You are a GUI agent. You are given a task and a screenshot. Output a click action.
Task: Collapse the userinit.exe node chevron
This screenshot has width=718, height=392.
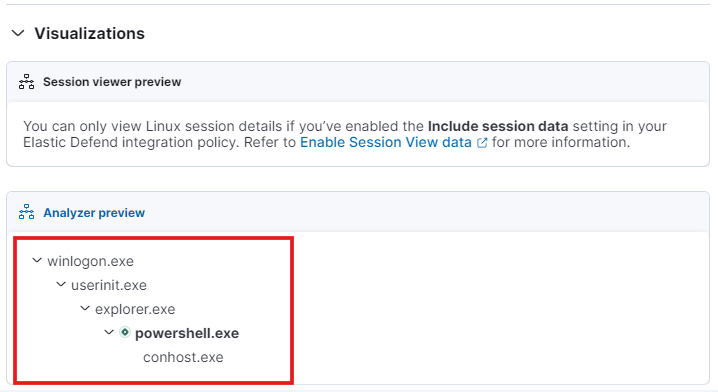click(x=61, y=285)
